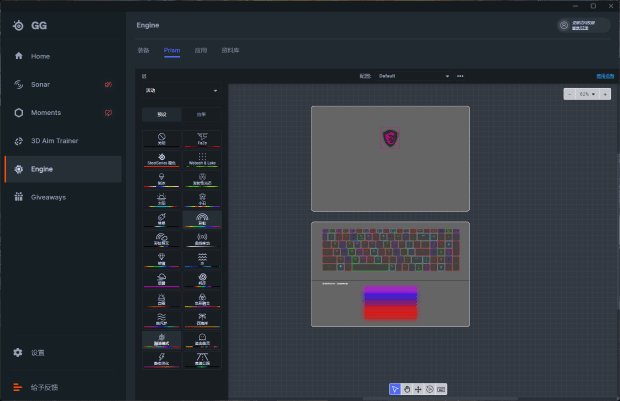Select the highlighted rainbow arc preset
Viewport: 620px width, 401px height.
(202, 219)
